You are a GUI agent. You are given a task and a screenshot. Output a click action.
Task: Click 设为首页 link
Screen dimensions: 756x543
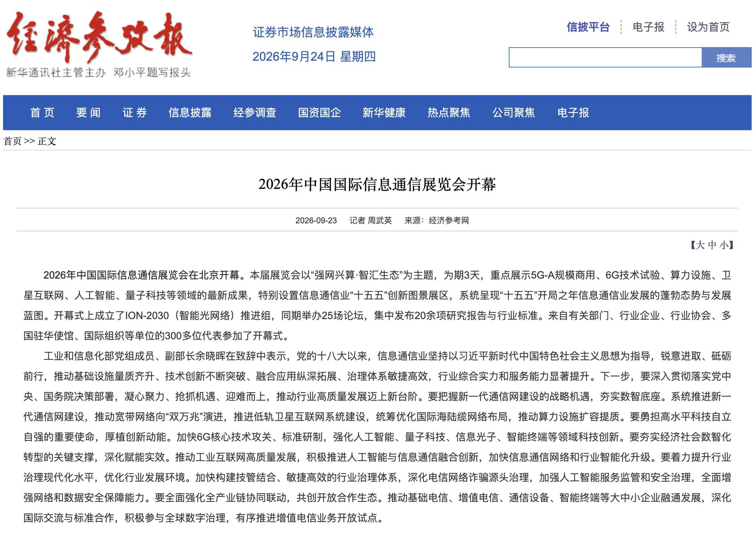[708, 27]
